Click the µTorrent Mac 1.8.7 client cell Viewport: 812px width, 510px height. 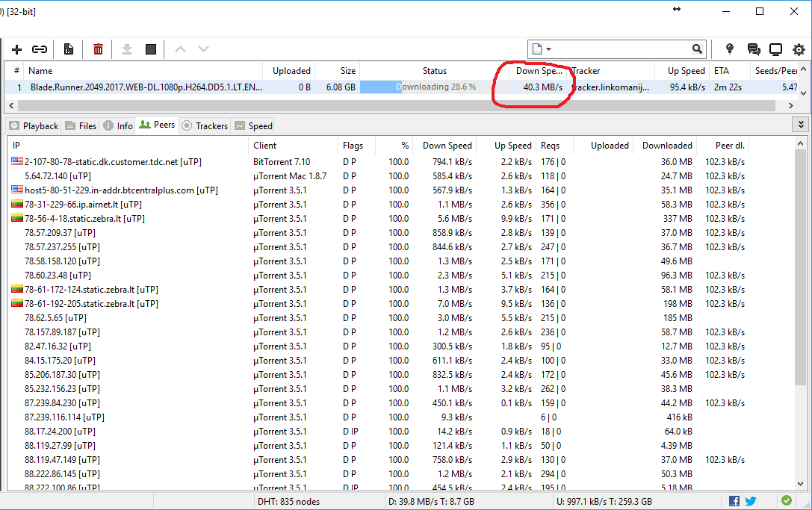290,176
